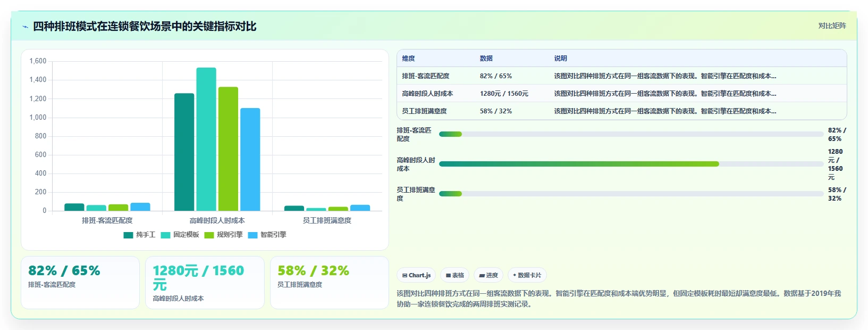Click the 智能引擎 legend color box
This screenshot has width=868, height=330.
pos(252,235)
